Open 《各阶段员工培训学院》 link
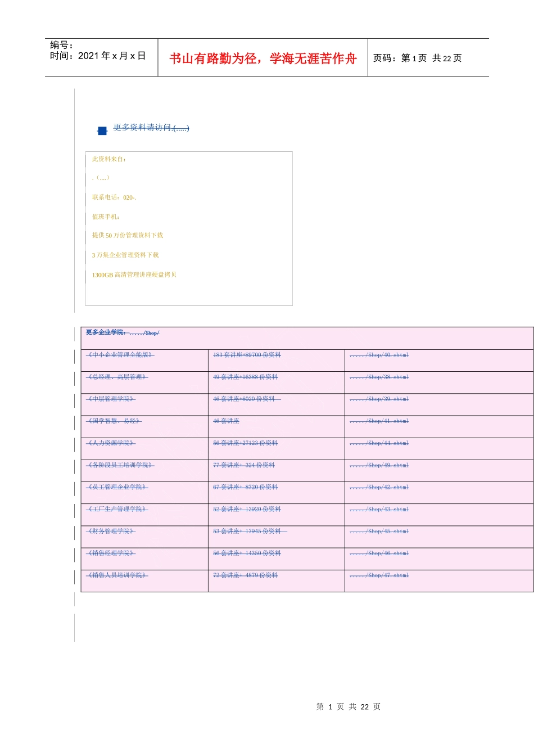 pos(120,465)
